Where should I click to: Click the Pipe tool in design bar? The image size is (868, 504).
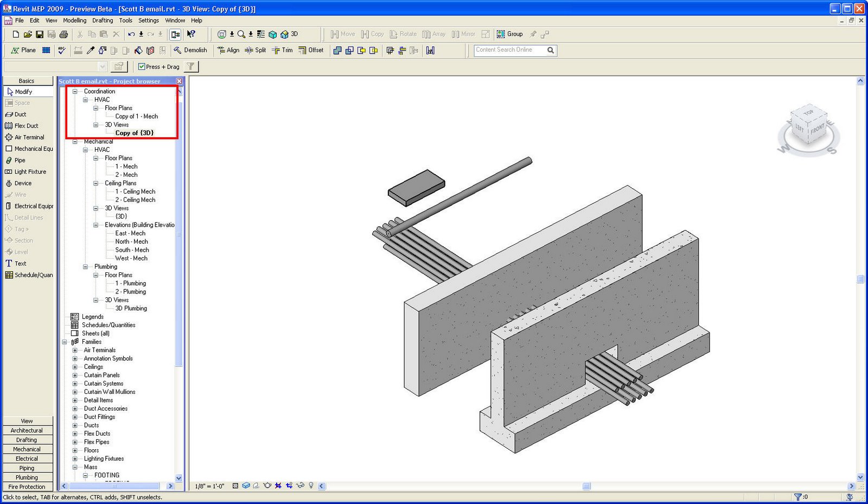[x=15, y=161]
